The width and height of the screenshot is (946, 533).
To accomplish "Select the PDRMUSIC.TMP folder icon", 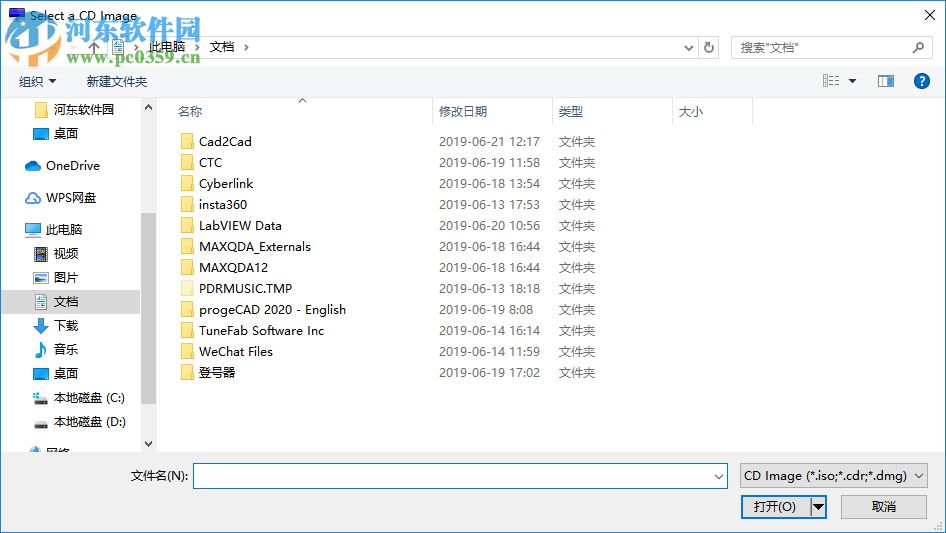I will pyautogui.click(x=188, y=289).
